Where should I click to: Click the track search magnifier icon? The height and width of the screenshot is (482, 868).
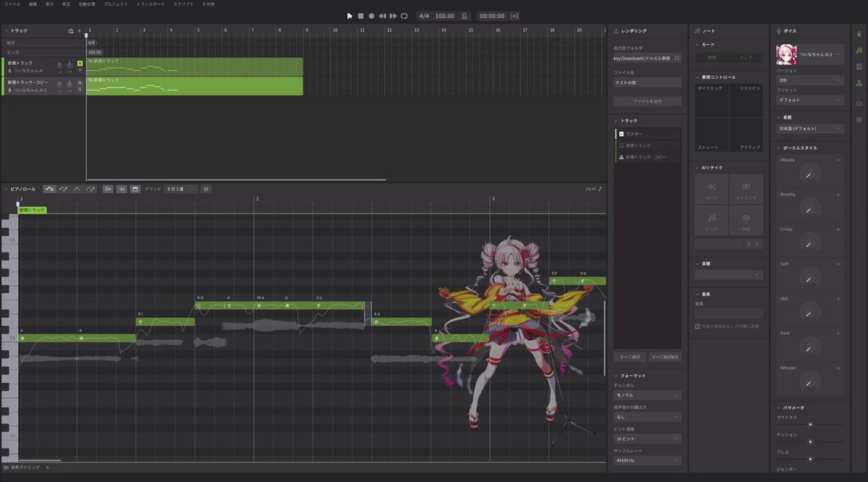(71, 31)
